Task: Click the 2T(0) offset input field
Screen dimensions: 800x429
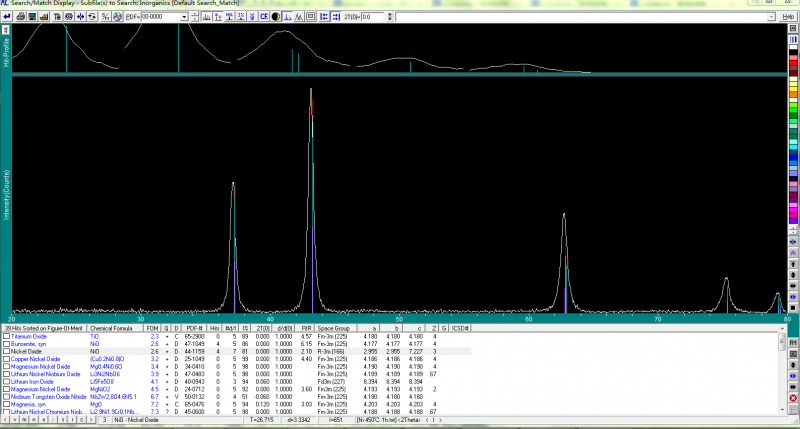Action: 372,17
